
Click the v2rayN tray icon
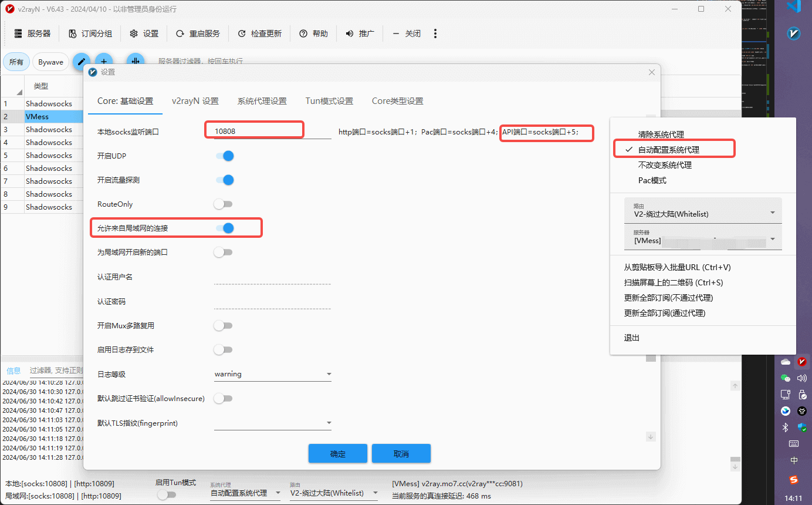(801, 362)
